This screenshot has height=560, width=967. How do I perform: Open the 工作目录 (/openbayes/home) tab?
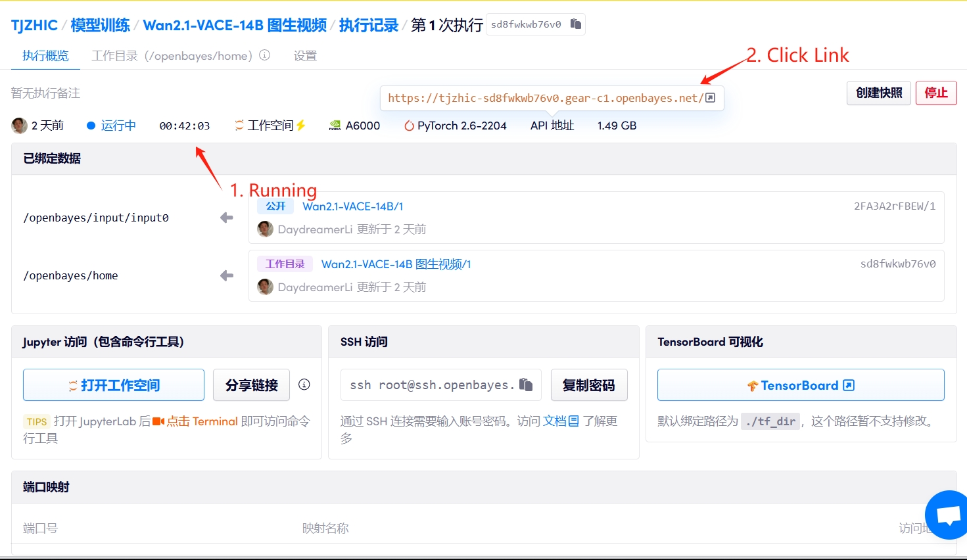(x=172, y=56)
